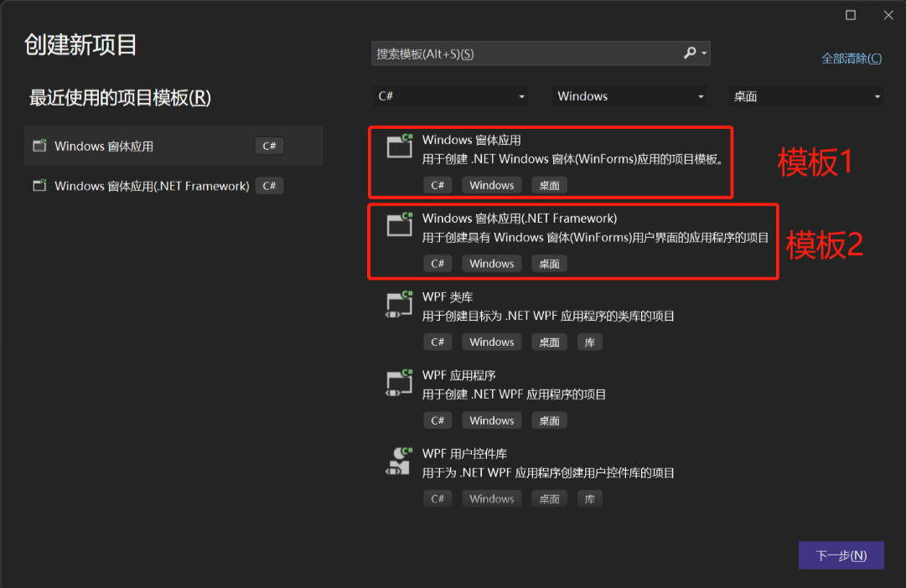Select the WPF 应用程序 template title
Image resolution: width=906 pixels, height=588 pixels.
pos(458,375)
